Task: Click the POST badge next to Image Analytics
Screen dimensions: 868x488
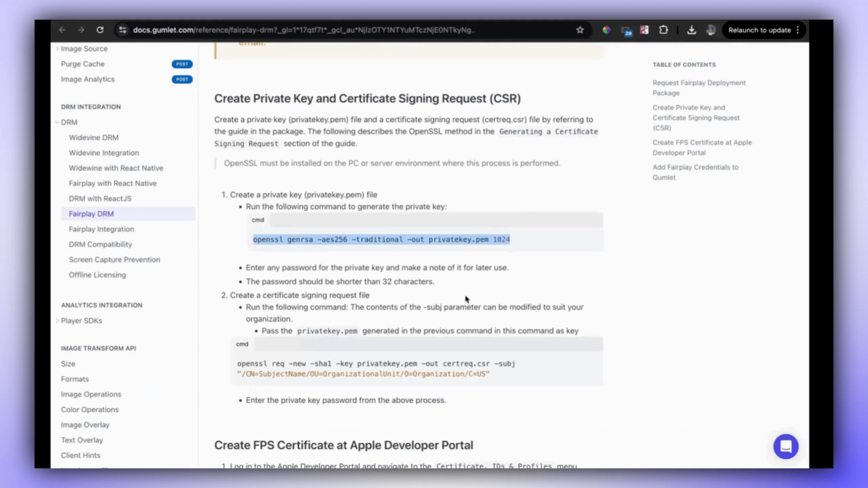Action: 182,79
